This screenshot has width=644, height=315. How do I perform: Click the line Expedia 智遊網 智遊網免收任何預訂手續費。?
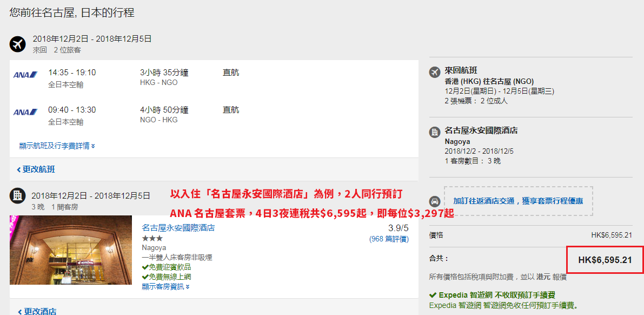click(x=506, y=306)
